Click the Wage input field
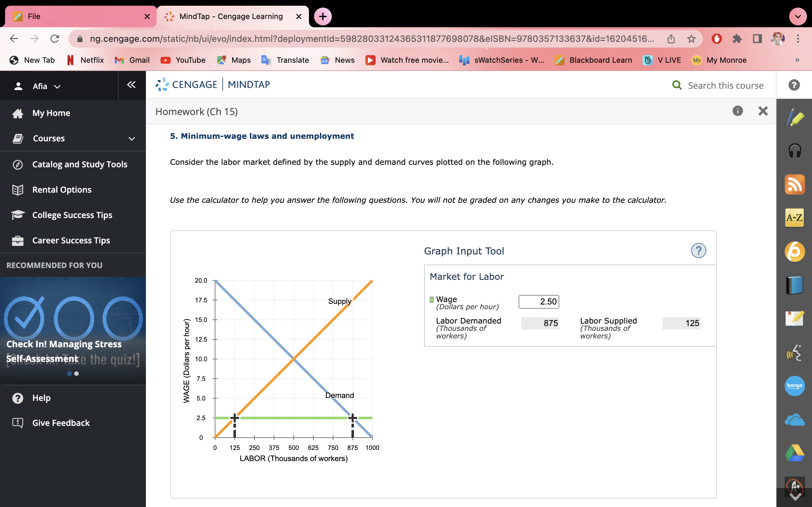 [538, 301]
